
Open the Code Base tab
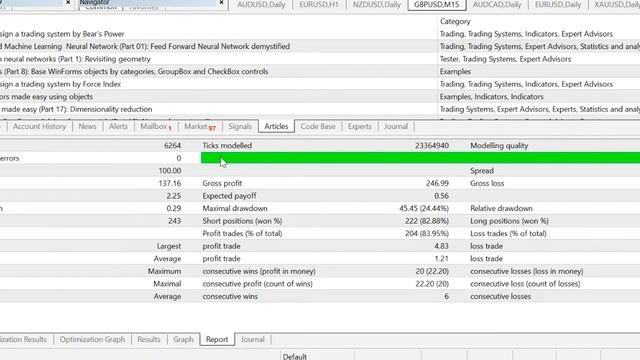[318, 127]
